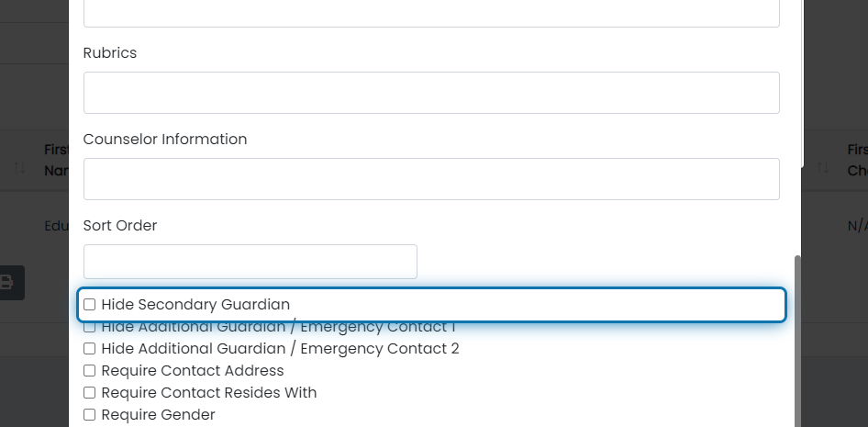
Task: Tick Hide Additional Guardian / Emergency Contact 1
Action: coord(89,327)
